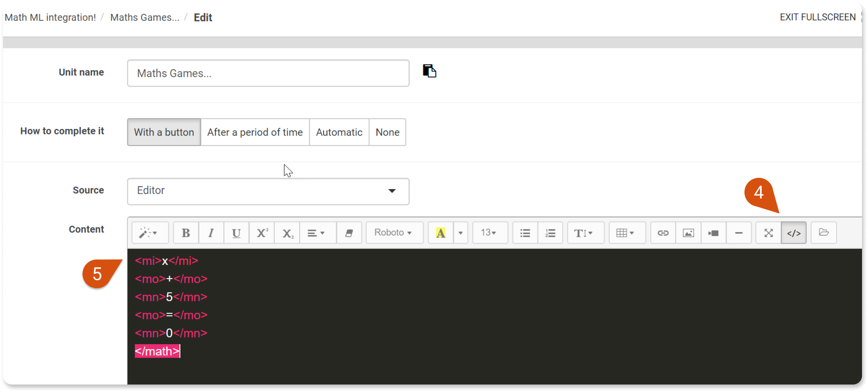
Task: Insert an ordered numbered list
Action: [x=550, y=233]
